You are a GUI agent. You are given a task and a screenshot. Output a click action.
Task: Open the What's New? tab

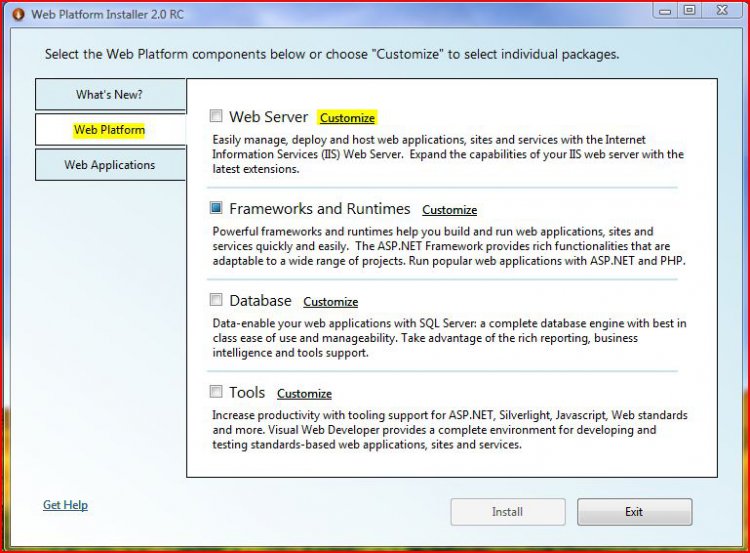pos(110,94)
